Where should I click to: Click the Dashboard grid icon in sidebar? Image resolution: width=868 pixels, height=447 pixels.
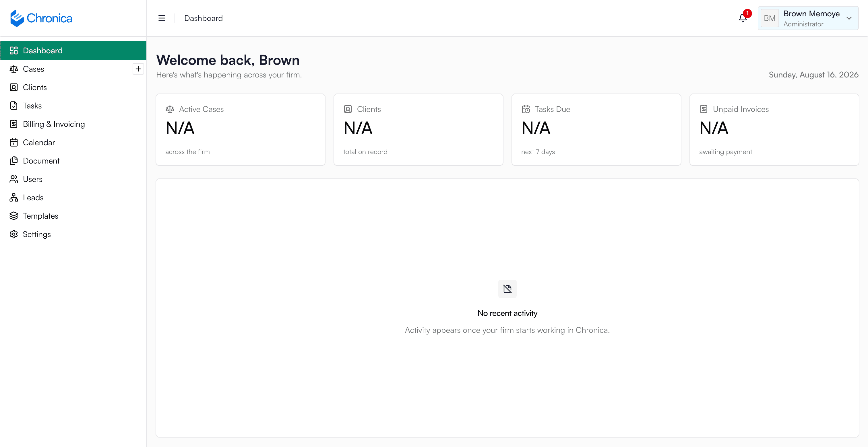(x=14, y=50)
